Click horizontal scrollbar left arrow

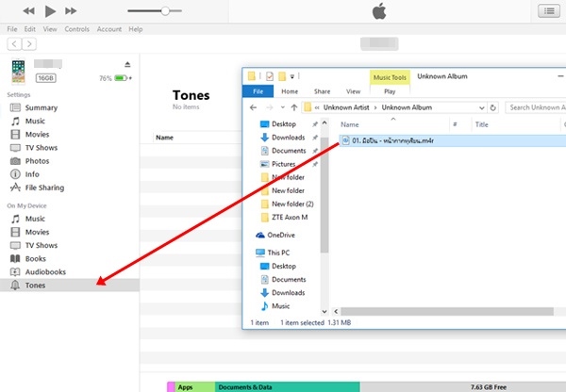336,312
